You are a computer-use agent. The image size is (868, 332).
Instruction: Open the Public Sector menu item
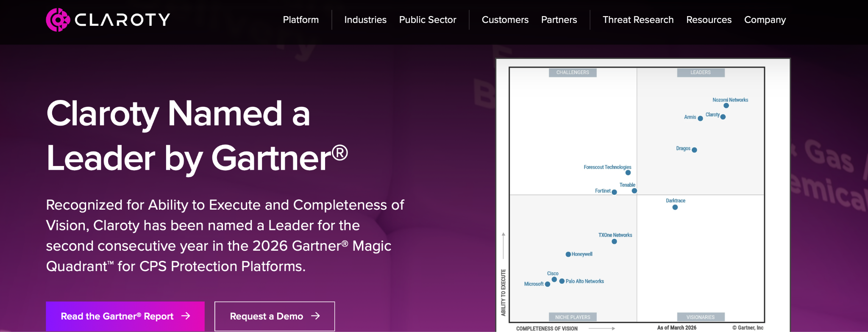coord(428,20)
